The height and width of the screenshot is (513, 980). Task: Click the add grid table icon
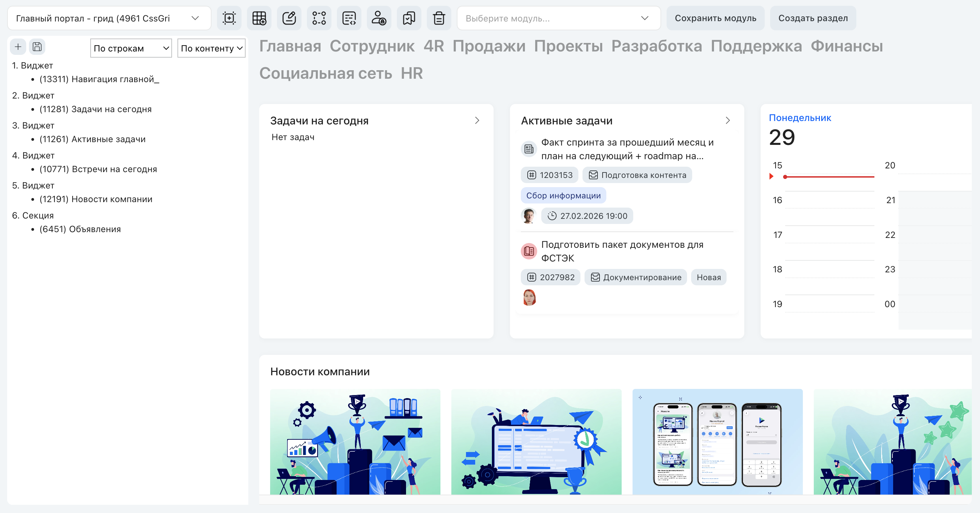259,18
